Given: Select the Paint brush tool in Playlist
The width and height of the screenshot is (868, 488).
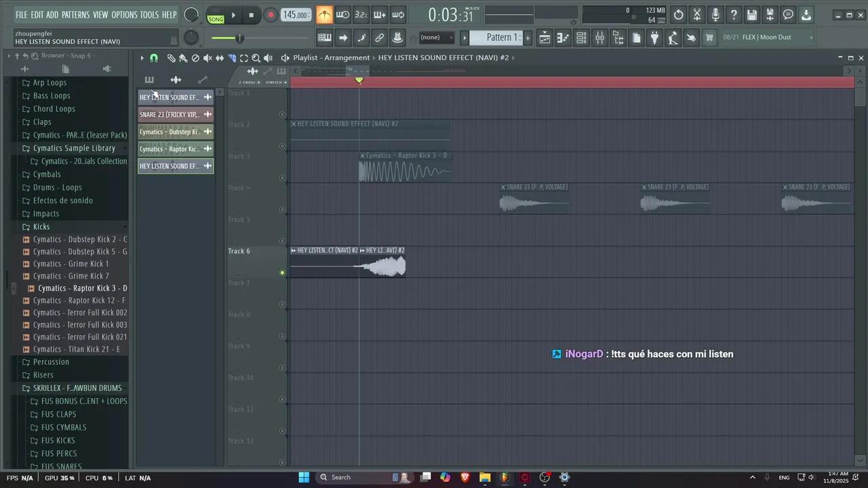Looking at the screenshot, I should pos(183,58).
